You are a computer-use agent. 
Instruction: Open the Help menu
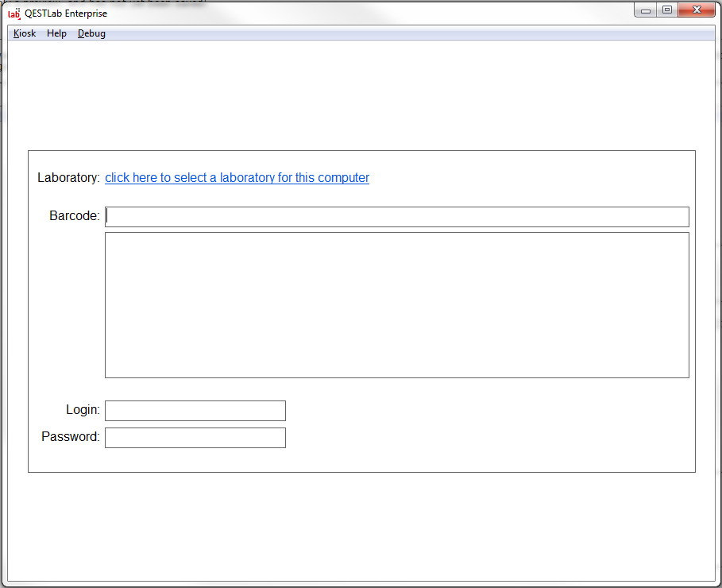point(56,33)
